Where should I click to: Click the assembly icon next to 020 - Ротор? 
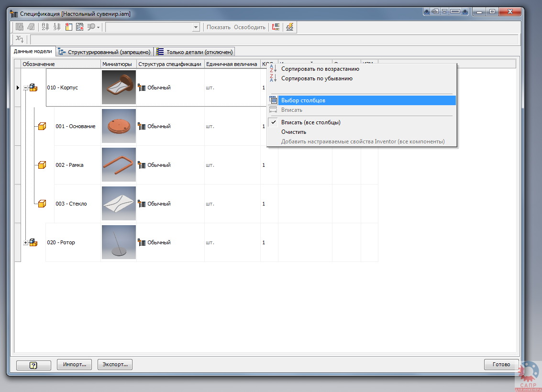(33, 242)
